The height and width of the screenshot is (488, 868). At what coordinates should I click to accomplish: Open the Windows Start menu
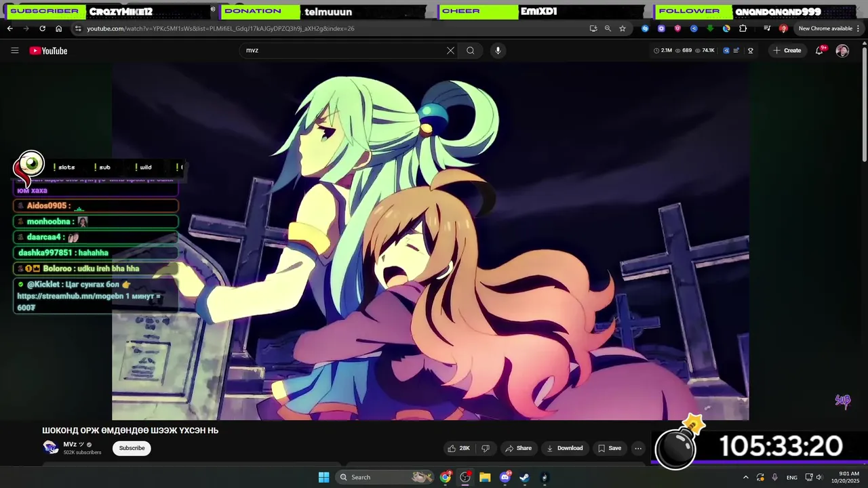tap(323, 477)
